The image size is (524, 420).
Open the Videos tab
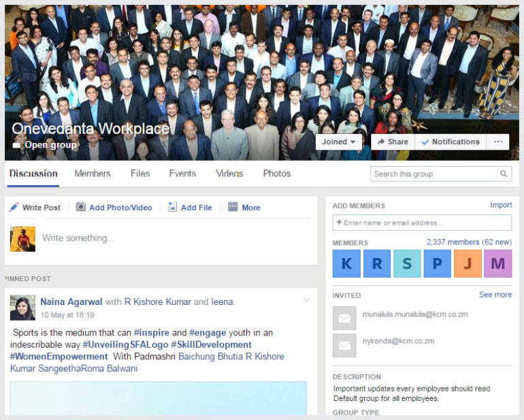click(x=229, y=174)
